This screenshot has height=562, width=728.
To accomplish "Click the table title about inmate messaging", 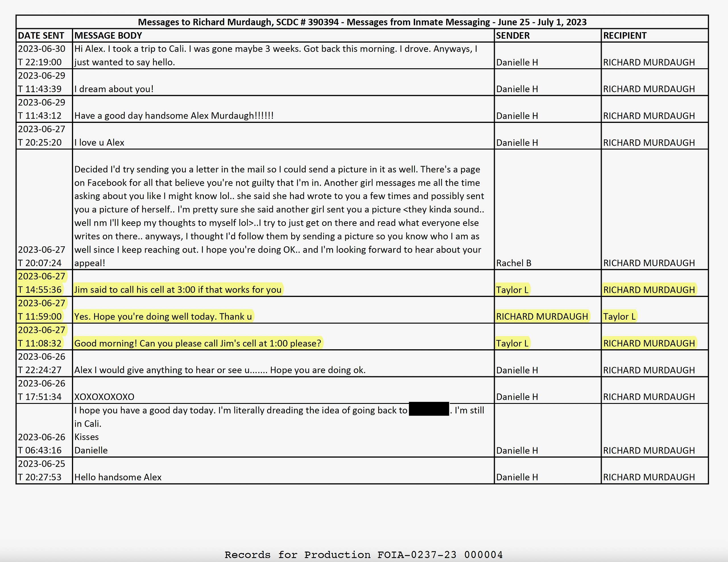I will [x=362, y=22].
